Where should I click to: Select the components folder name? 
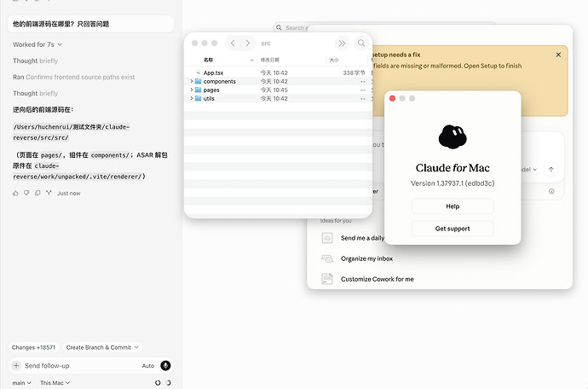click(219, 81)
